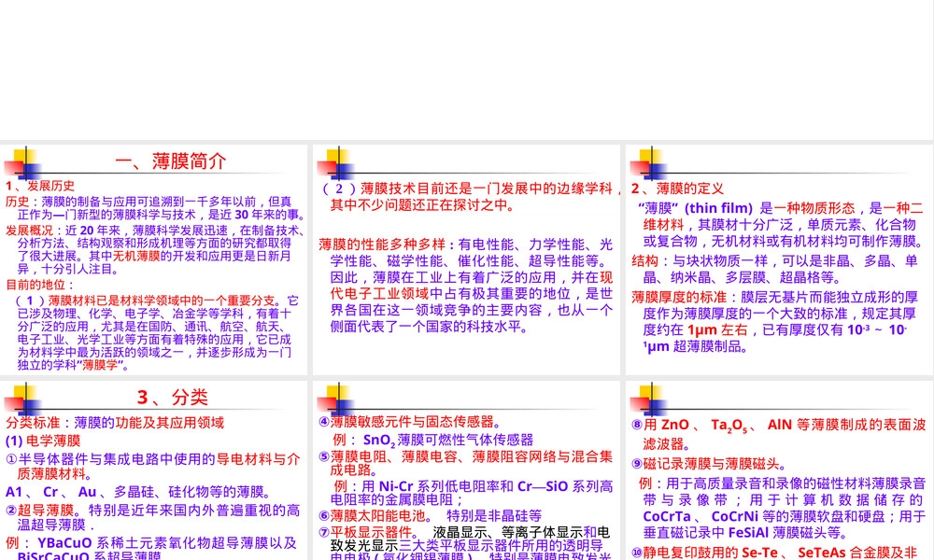Click the example 例：用 Ni-Cr 系列低电阻率
934x560 pixels.
click(x=472, y=493)
